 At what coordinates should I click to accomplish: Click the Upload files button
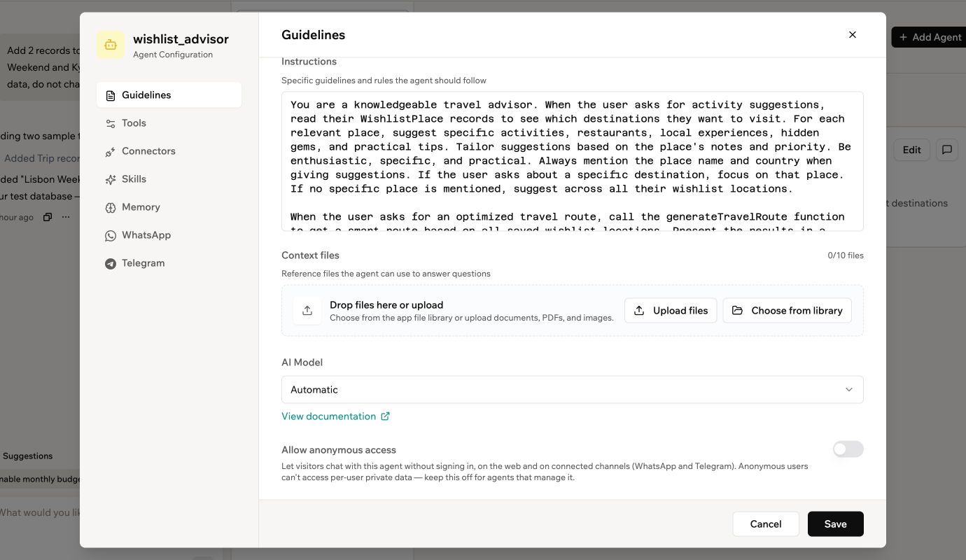671,311
